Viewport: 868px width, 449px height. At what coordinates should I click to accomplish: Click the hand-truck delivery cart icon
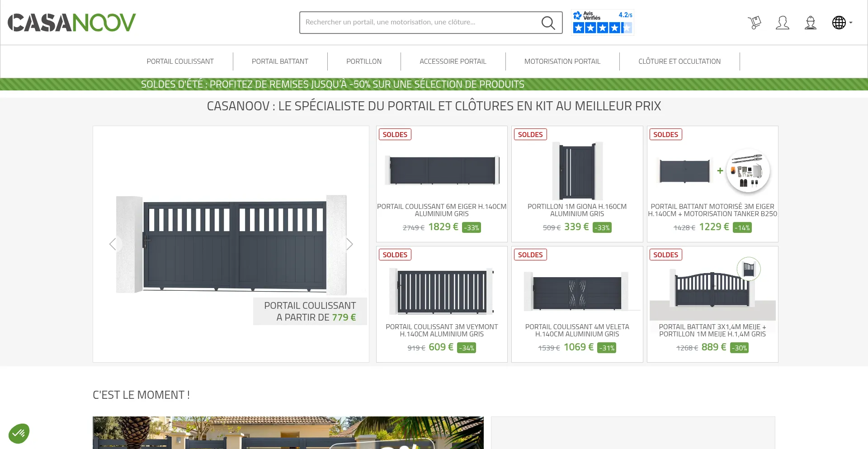(754, 23)
